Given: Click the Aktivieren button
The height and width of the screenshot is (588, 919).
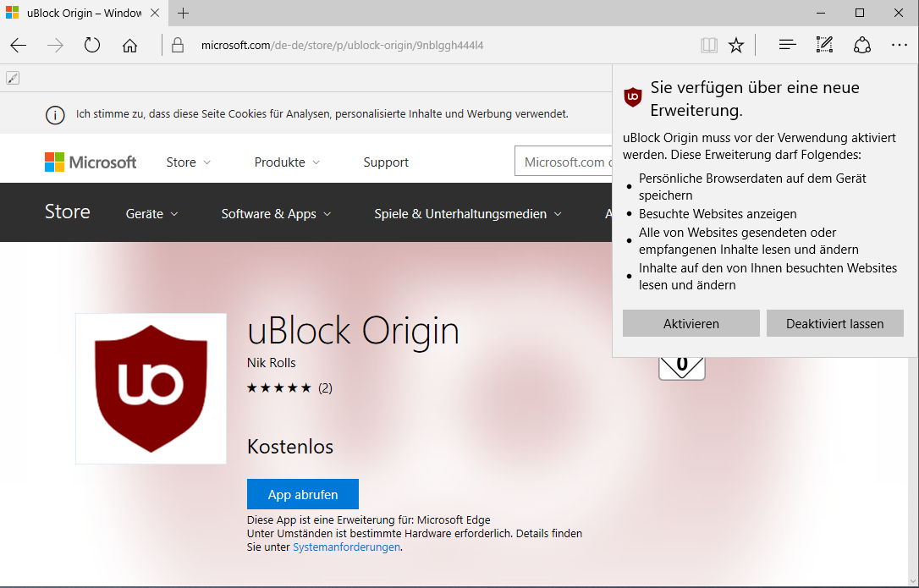Looking at the screenshot, I should 691,323.
